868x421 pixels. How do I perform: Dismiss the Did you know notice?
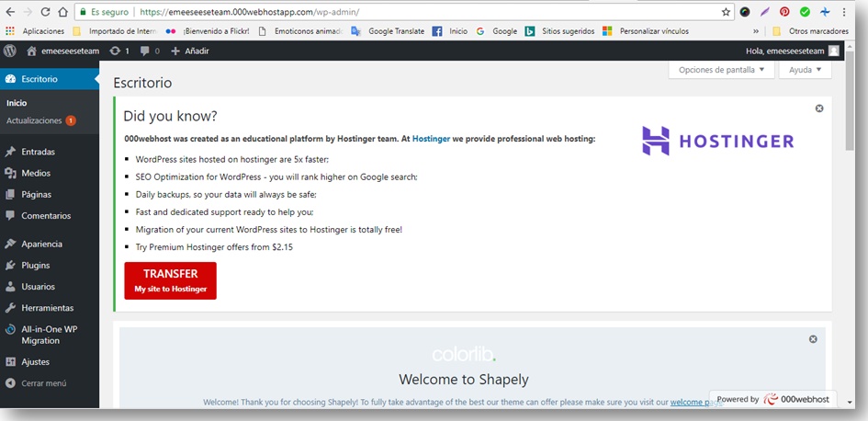819,108
